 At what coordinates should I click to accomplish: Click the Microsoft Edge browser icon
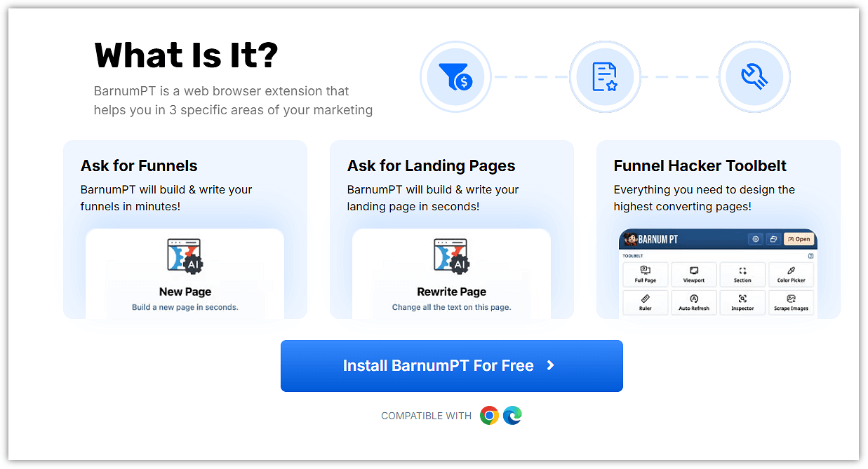pyautogui.click(x=512, y=416)
